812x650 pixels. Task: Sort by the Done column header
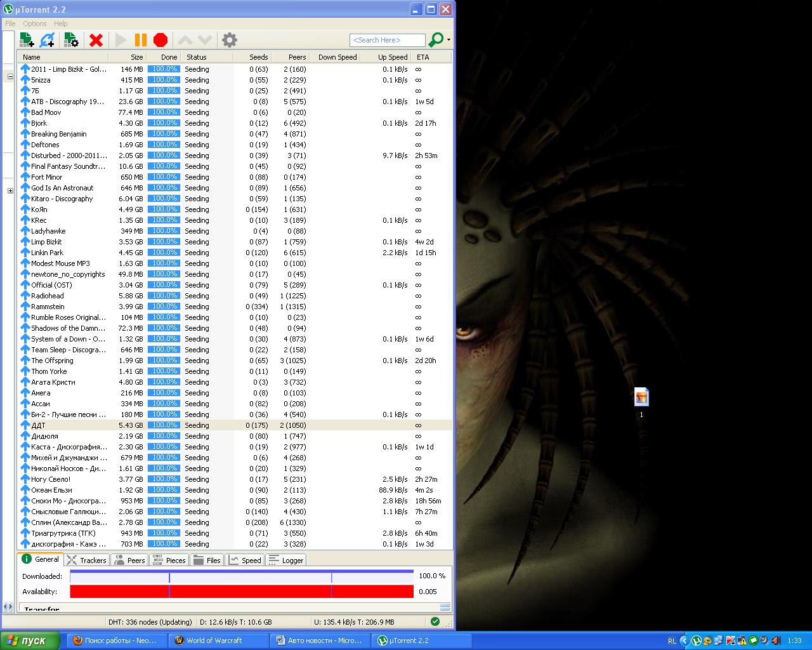[x=164, y=57]
